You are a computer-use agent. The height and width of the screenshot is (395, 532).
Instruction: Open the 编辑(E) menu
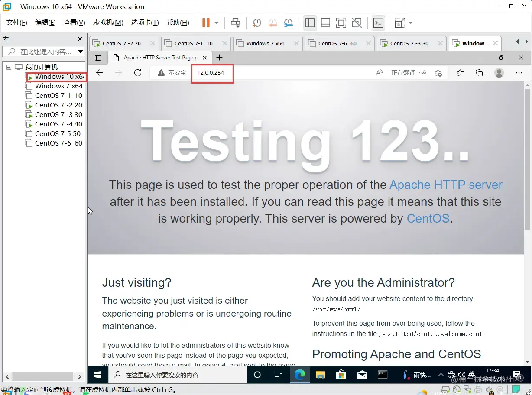pyautogui.click(x=45, y=23)
